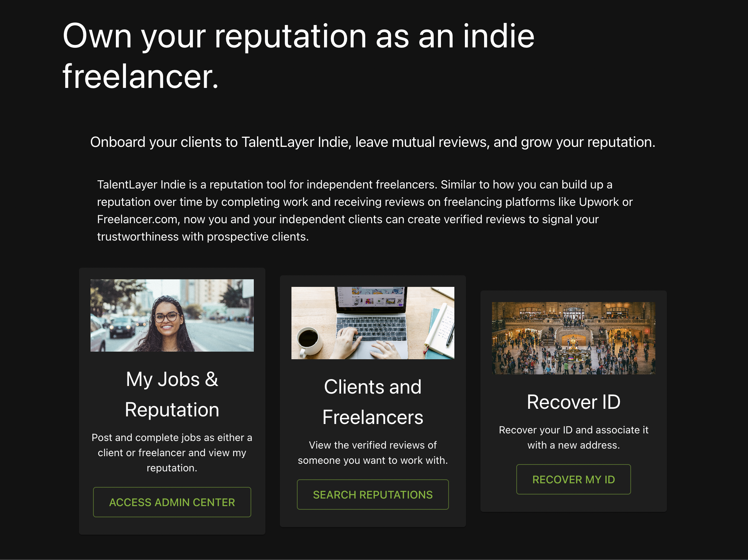Click the ACCESS ADMIN CENTER button
The image size is (748, 560).
pyautogui.click(x=172, y=502)
